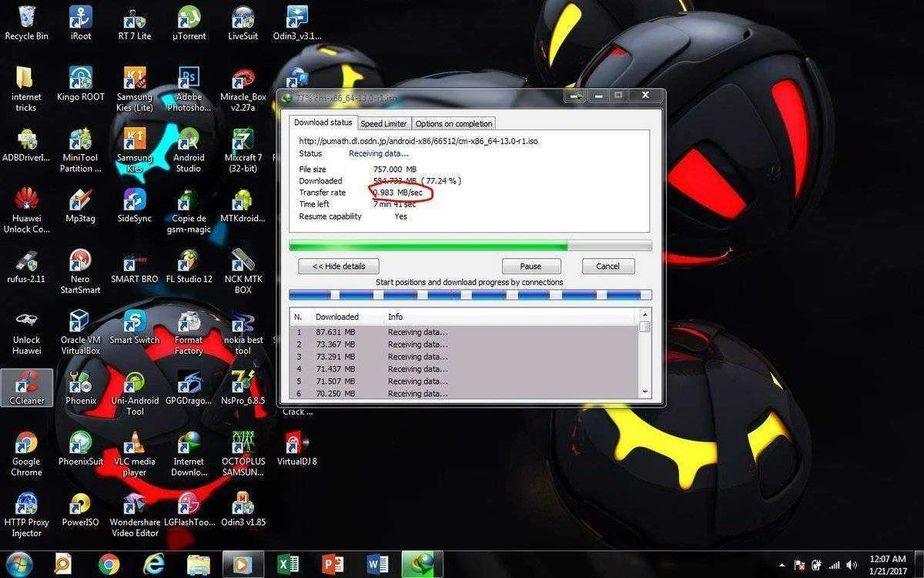Image resolution: width=924 pixels, height=578 pixels.
Task: Select the Unlock Huawei desktop icon
Action: (x=26, y=331)
